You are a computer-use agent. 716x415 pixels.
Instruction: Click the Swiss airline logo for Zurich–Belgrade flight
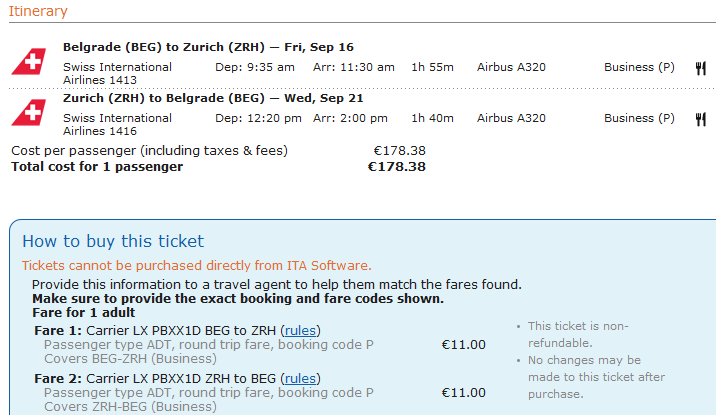point(29,111)
